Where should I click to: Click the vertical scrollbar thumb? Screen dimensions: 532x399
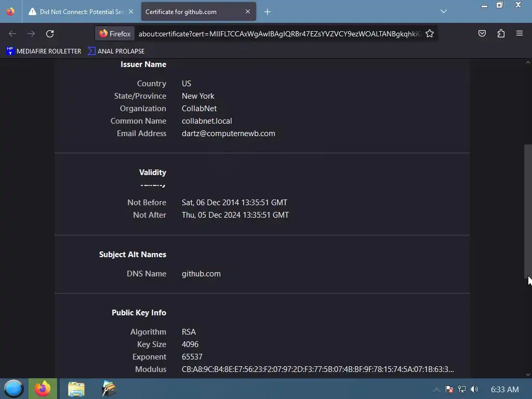tap(528, 211)
